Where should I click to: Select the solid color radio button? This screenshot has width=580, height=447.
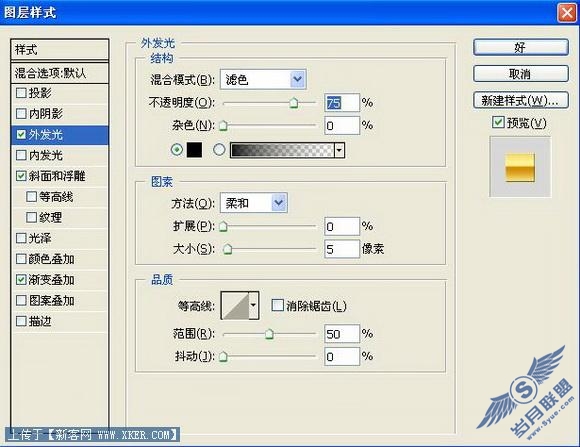[177, 149]
